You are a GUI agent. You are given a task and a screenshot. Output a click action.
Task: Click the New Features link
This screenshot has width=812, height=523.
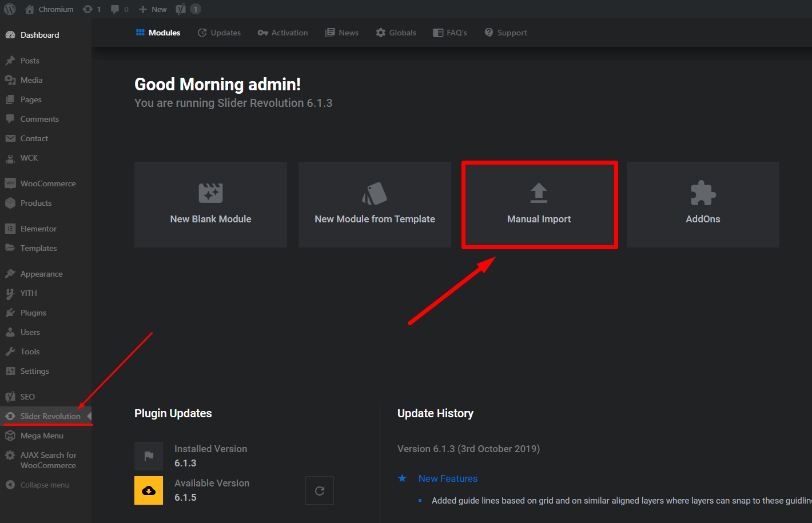tap(448, 478)
